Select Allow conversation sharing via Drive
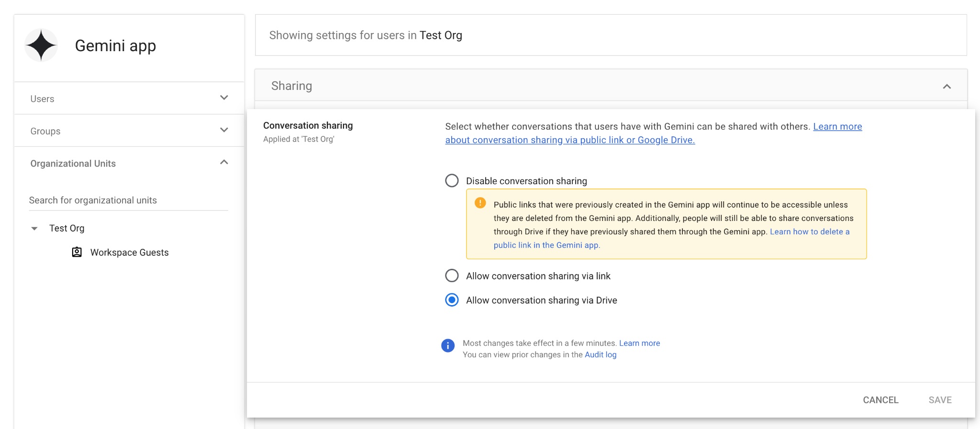Screen dimensions: 980x429 coord(452,300)
